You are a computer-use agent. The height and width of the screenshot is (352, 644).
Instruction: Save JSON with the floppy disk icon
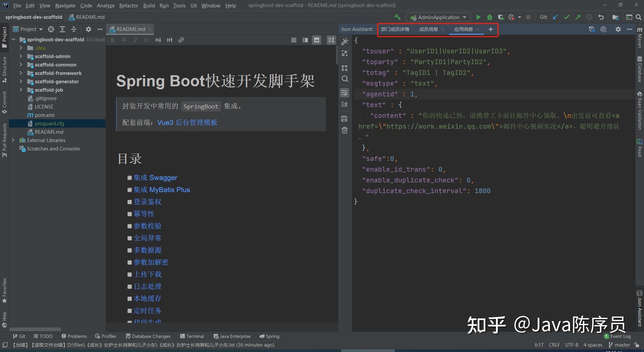pyautogui.click(x=344, y=119)
